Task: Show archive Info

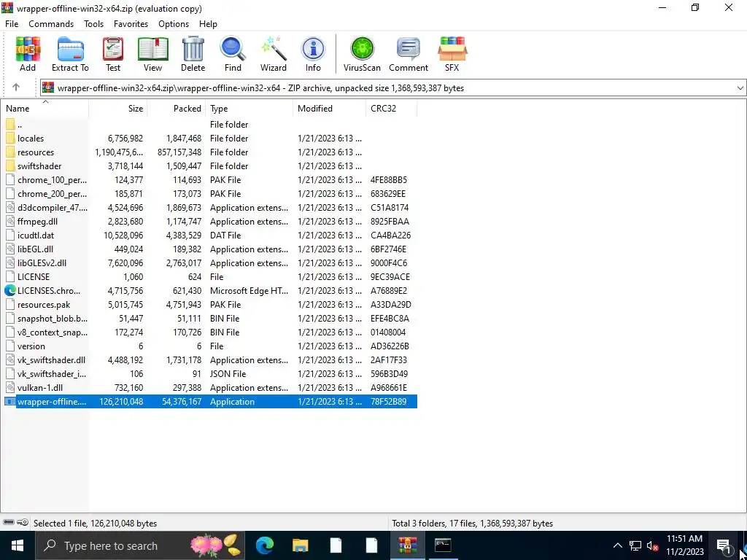Action: pos(313,54)
